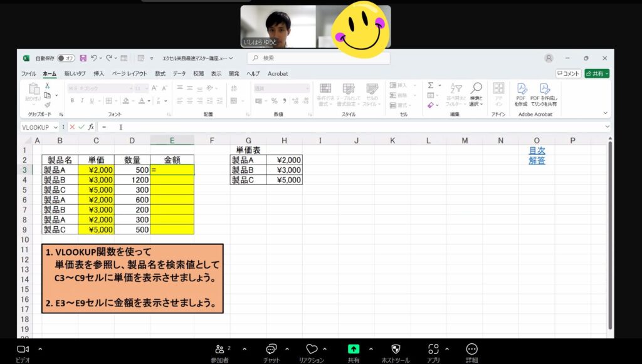Open Zoom reactions heart icon
642x364 pixels.
pos(312,349)
